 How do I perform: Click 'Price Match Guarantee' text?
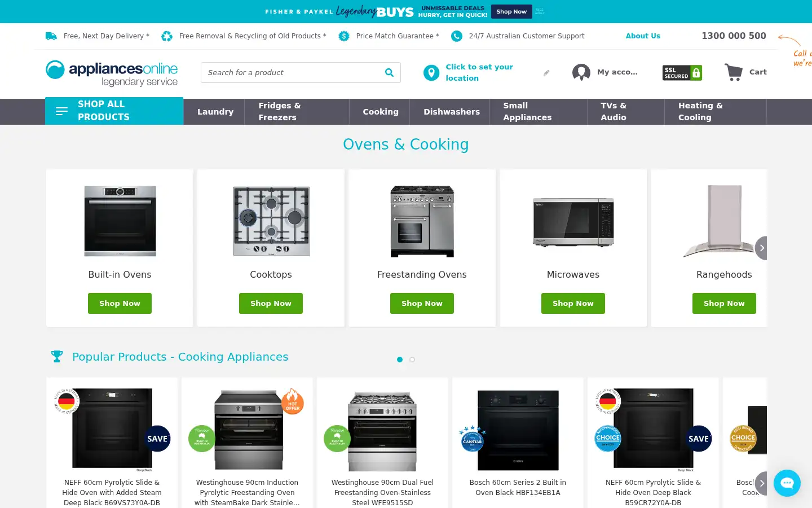(398, 36)
